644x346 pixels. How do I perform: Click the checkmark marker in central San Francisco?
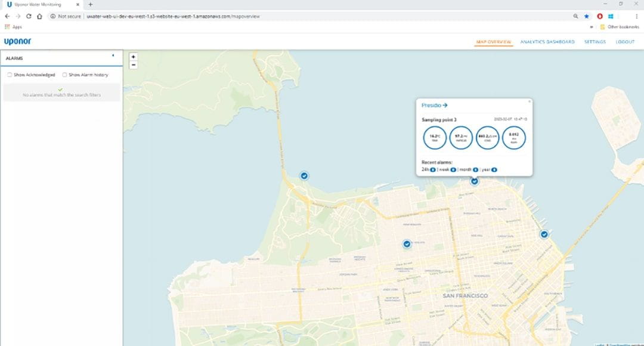click(407, 244)
